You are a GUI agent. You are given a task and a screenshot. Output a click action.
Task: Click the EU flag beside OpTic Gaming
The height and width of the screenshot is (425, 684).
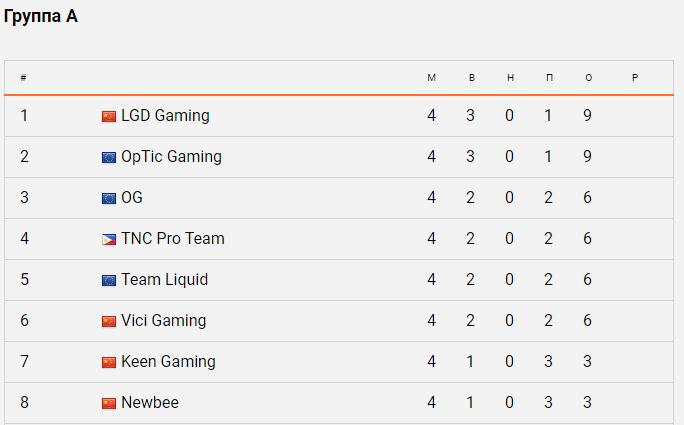pos(109,158)
